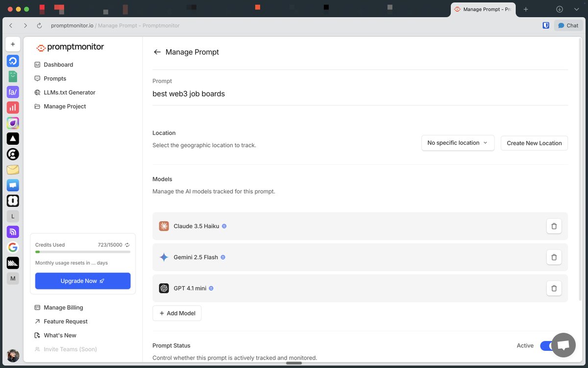Open the Google app icon in sidebar

(13, 247)
